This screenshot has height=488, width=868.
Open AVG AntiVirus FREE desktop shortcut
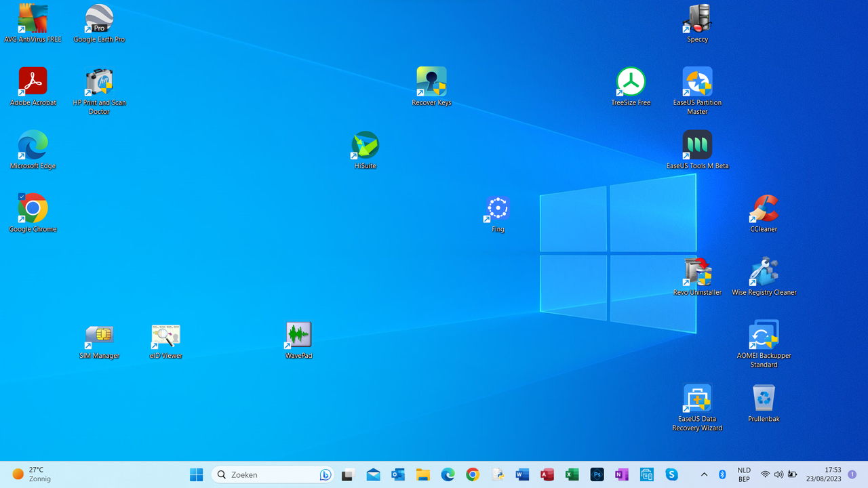click(33, 23)
